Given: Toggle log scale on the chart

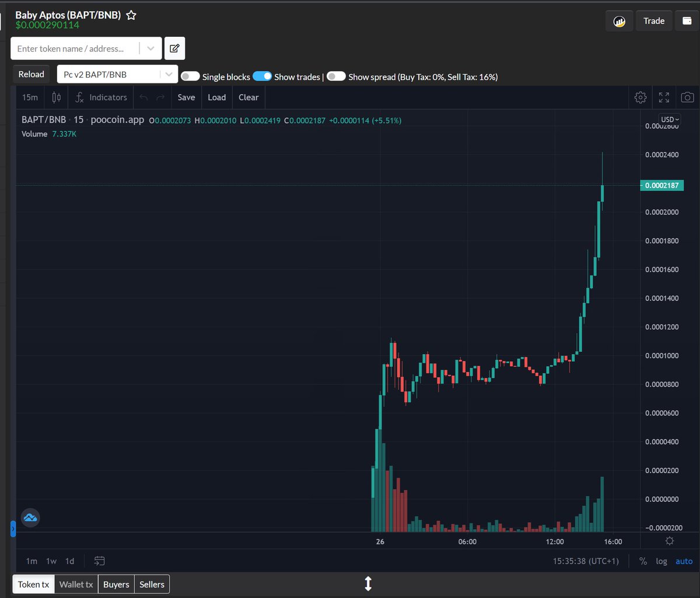Looking at the screenshot, I should (661, 561).
